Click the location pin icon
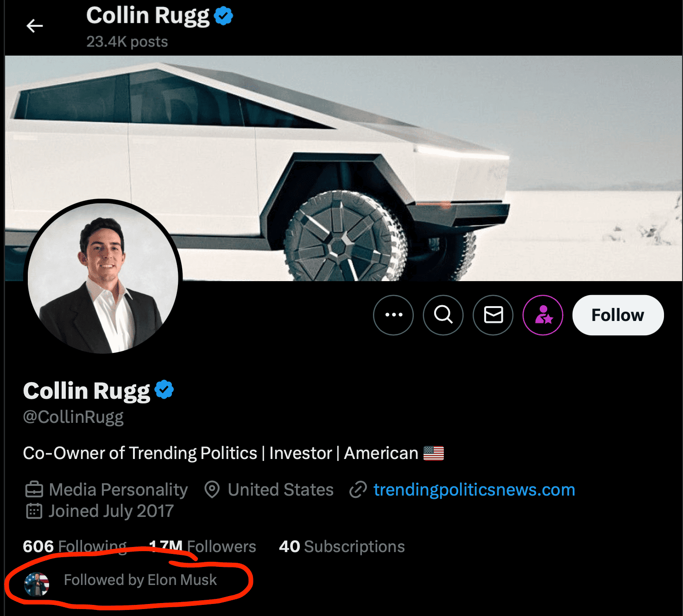The height and width of the screenshot is (616, 683). click(x=212, y=490)
